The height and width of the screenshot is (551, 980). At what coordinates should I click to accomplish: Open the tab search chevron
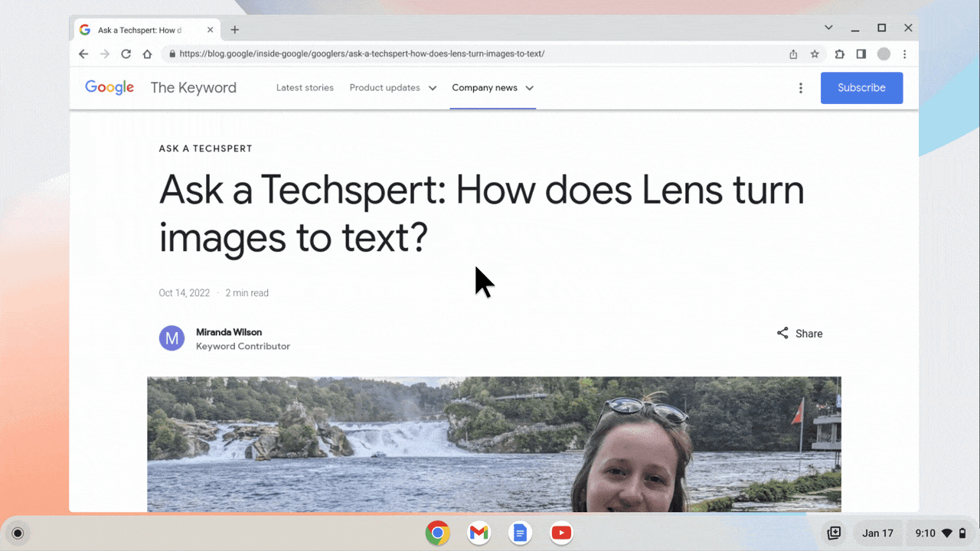point(828,28)
